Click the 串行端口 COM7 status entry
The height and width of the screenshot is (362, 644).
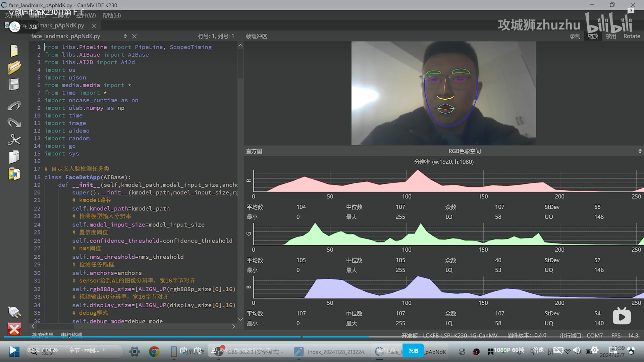tap(581, 335)
